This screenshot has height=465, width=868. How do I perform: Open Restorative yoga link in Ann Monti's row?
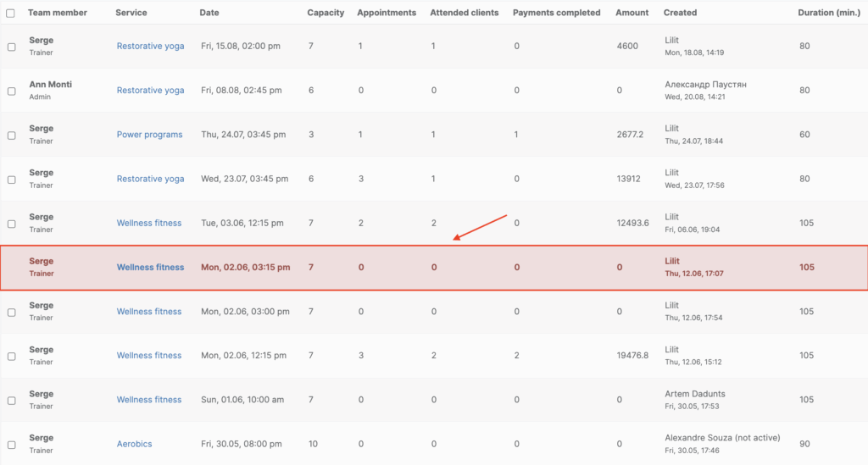coord(150,91)
